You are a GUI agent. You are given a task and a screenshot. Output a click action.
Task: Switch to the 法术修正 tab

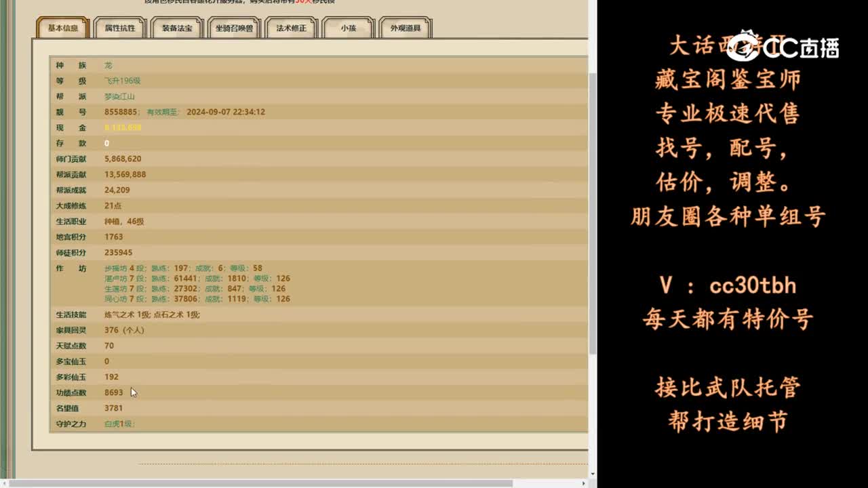[292, 28]
